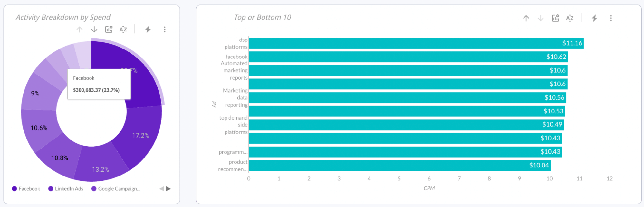Select the Activity Breakdown by Spend title
The image size is (644, 207).
tap(63, 17)
